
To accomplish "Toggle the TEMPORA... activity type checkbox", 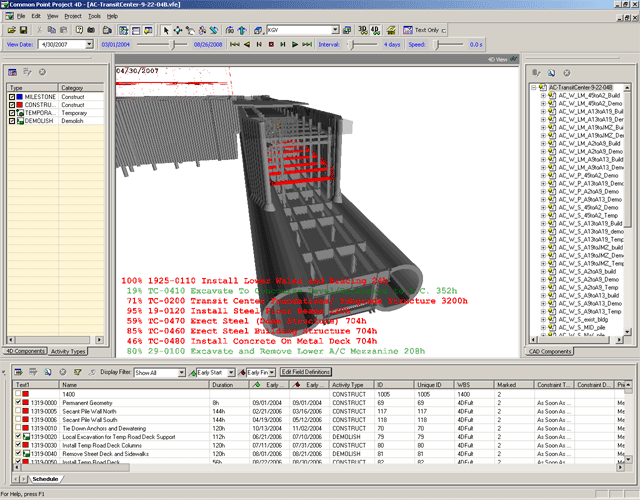I will (x=12, y=113).
